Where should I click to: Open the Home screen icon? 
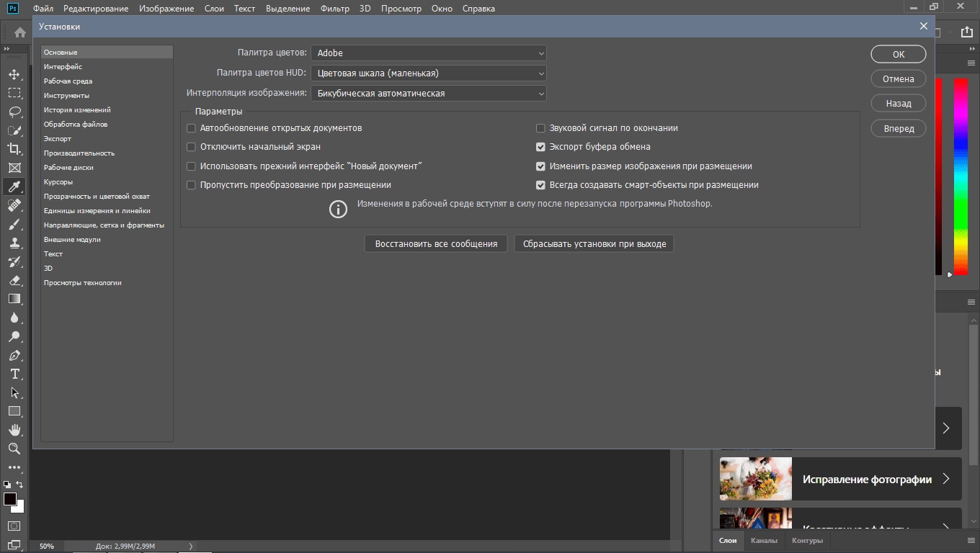[20, 32]
